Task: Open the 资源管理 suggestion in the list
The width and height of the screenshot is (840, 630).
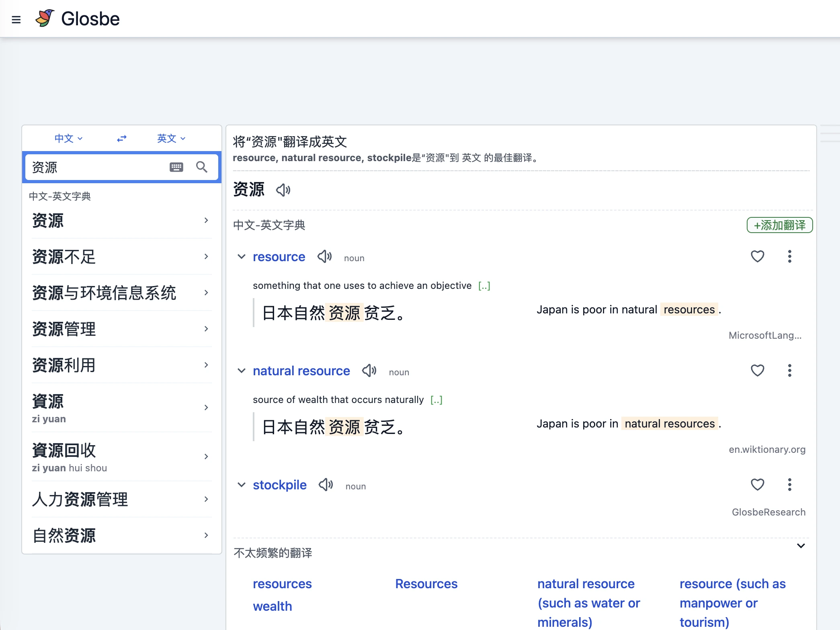Action: click(121, 329)
